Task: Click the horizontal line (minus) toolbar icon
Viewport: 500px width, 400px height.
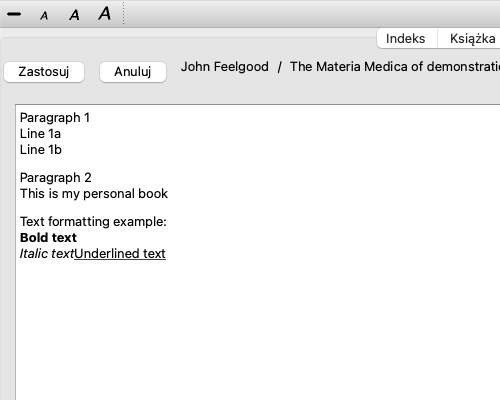Action: [14, 14]
